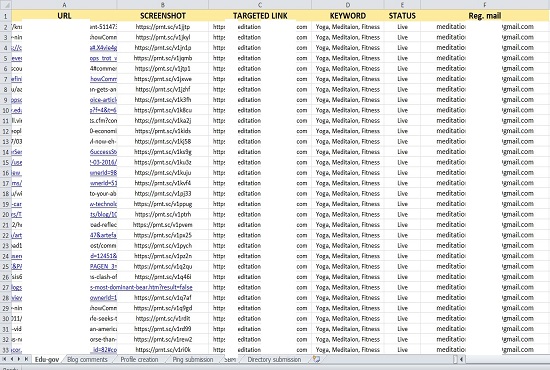The width and height of the screenshot is (550, 370).
Task: Click the STATUS header cell
Action: point(402,16)
